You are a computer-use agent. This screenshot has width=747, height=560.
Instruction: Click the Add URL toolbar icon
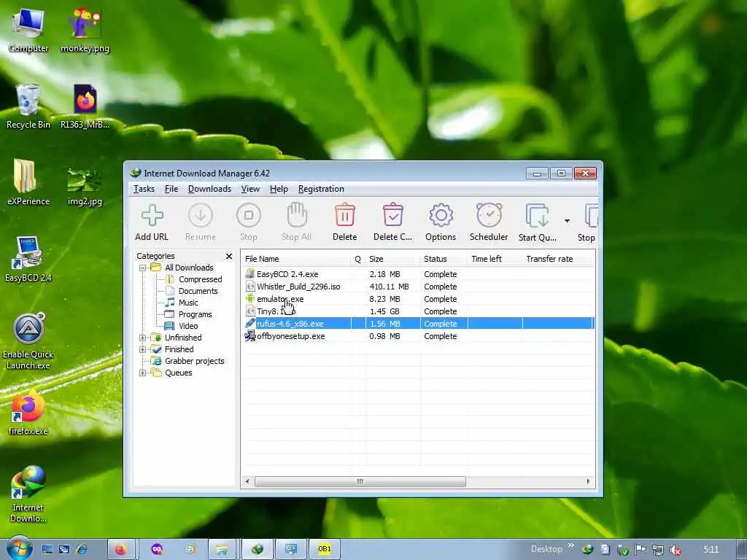[x=152, y=222]
